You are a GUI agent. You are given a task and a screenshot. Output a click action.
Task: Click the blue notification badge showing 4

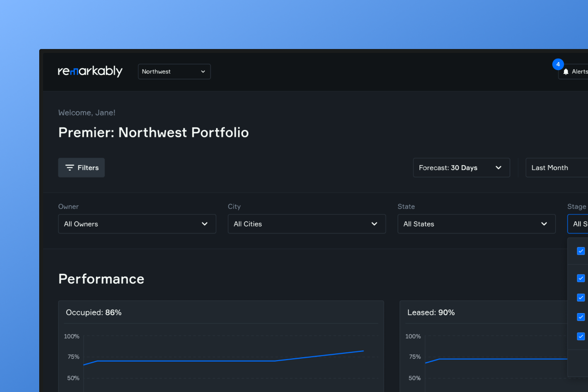(558, 64)
